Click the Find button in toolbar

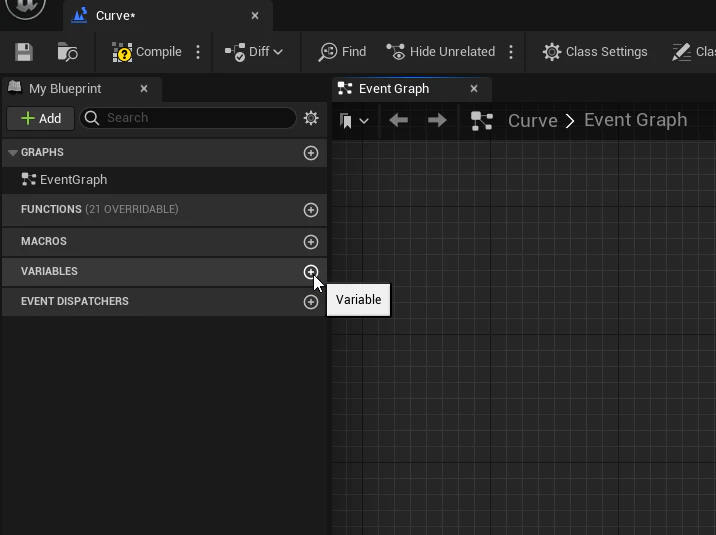pos(342,52)
